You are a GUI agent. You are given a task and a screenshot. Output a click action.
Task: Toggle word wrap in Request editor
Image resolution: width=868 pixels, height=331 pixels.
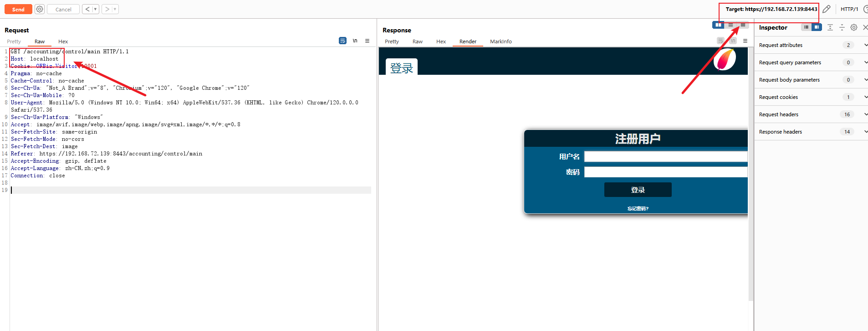click(x=342, y=41)
